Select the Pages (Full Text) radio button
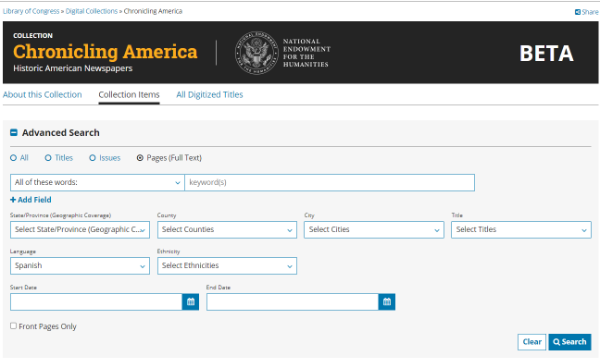This screenshot has width=600, height=362. click(x=140, y=158)
